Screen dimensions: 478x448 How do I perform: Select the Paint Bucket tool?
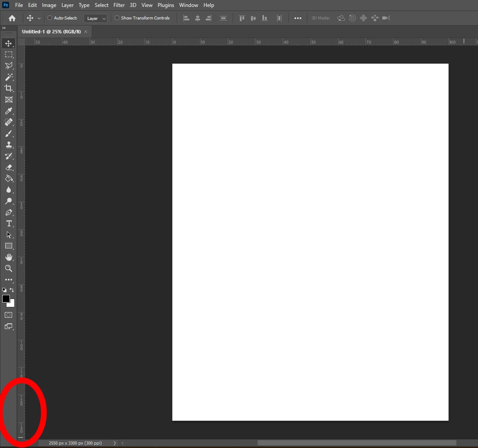(9, 179)
